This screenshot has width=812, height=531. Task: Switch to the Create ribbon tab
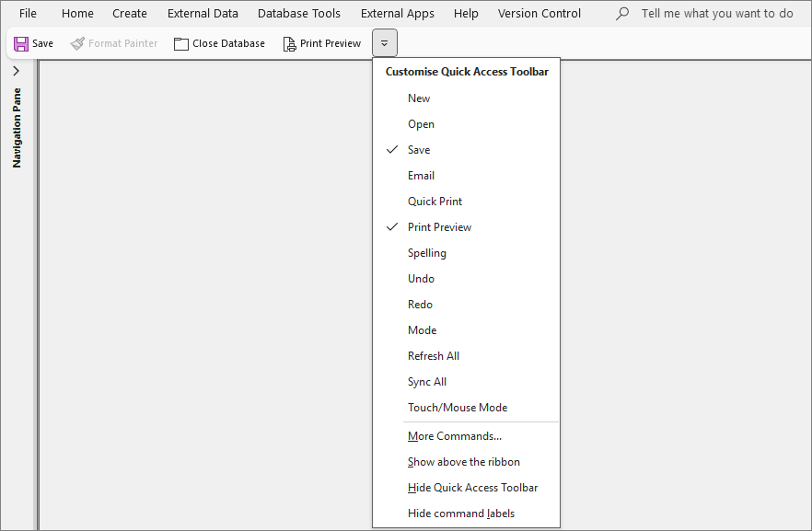[130, 14]
